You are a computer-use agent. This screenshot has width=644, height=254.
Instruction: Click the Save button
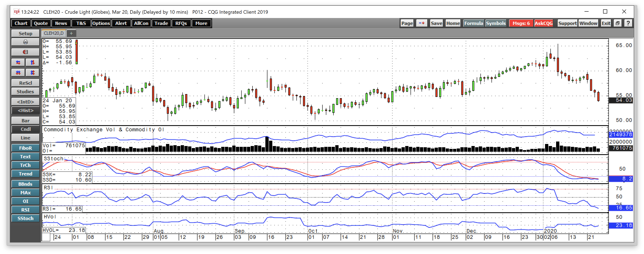(436, 23)
